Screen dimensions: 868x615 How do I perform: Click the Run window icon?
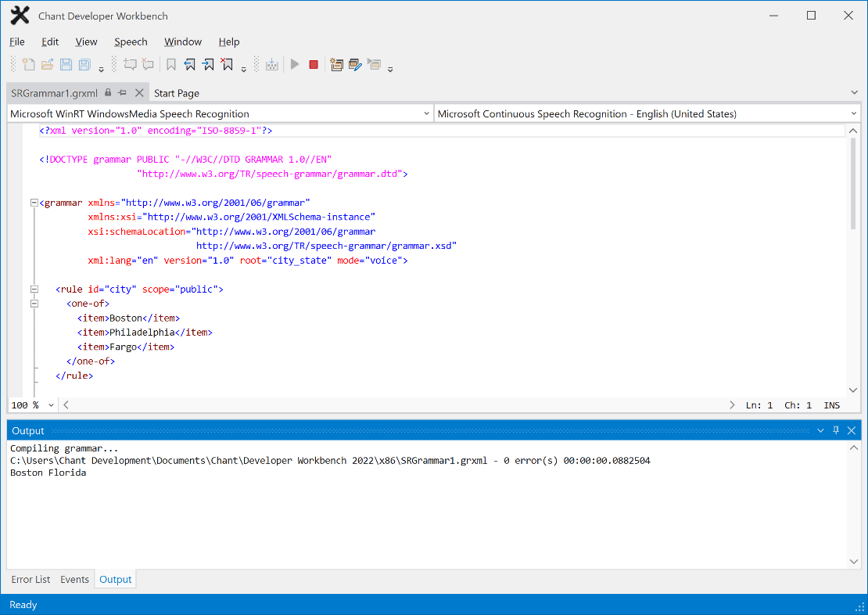pyautogui.click(x=375, y=64)
